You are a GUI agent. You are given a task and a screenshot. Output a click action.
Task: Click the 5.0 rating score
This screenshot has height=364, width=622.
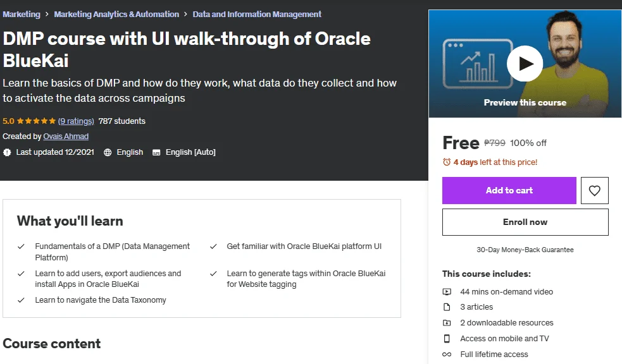[x=8, y=121]
